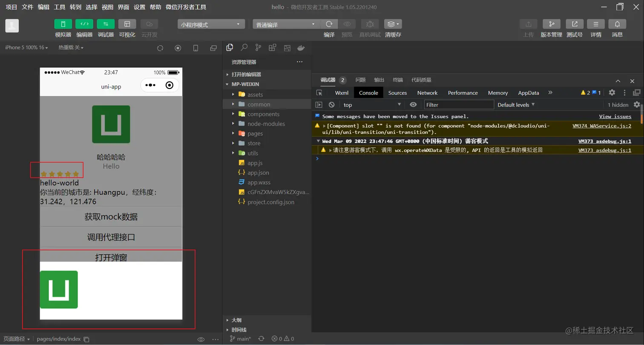
Task: Expand the 大纲 outline section
Action: tap(267, 320)
